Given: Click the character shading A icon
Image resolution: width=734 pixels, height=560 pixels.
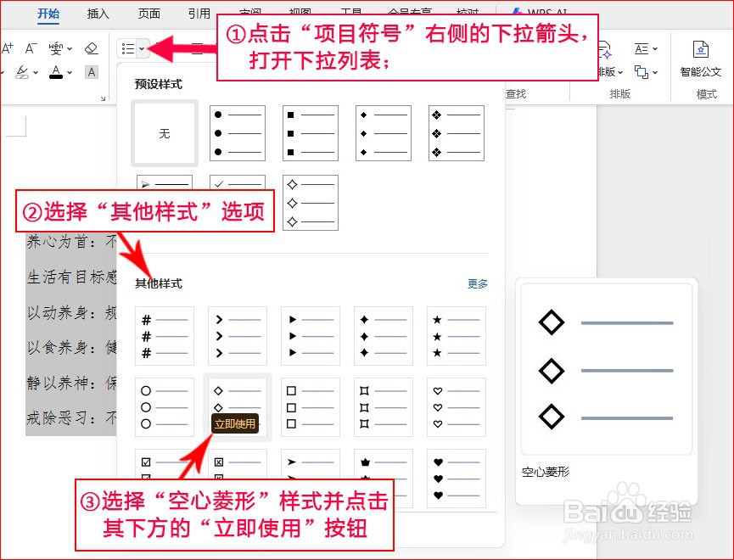Looking at the screenshot, I should coord(91,73).
